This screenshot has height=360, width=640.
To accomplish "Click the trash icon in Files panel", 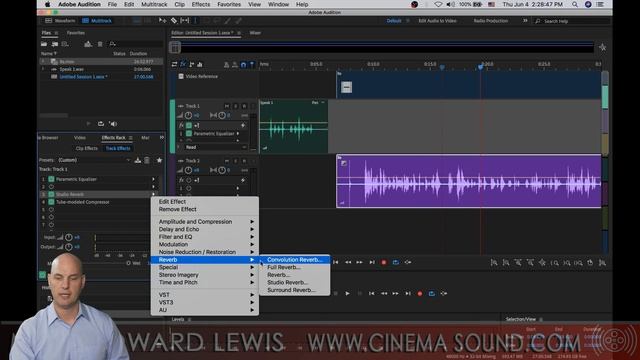I will (x=100, y=44).
